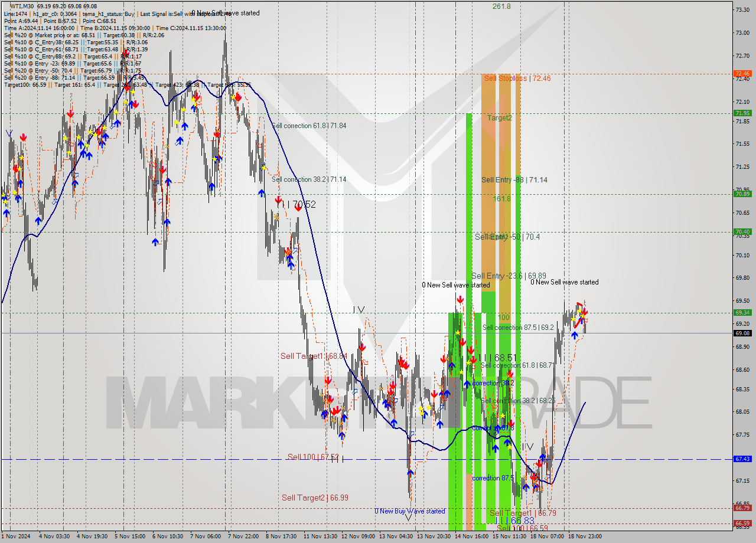Click the 'Sell correction 61.8 | 68.71' label
Viewport: 756px width, 543px height.
pos(517,365)
